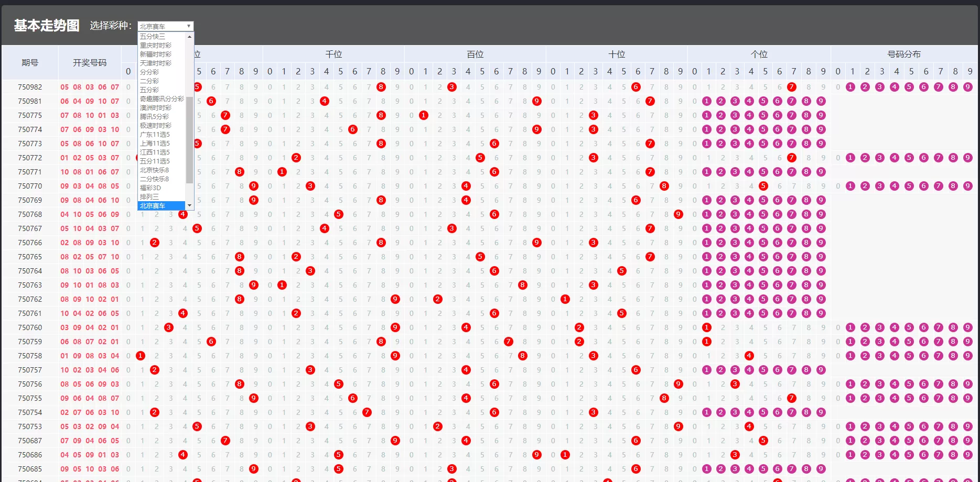Image resolution: width=980 pixels, height=482 pixels.
Task: Click the 号码分布 section header
Action: point(903,54)
